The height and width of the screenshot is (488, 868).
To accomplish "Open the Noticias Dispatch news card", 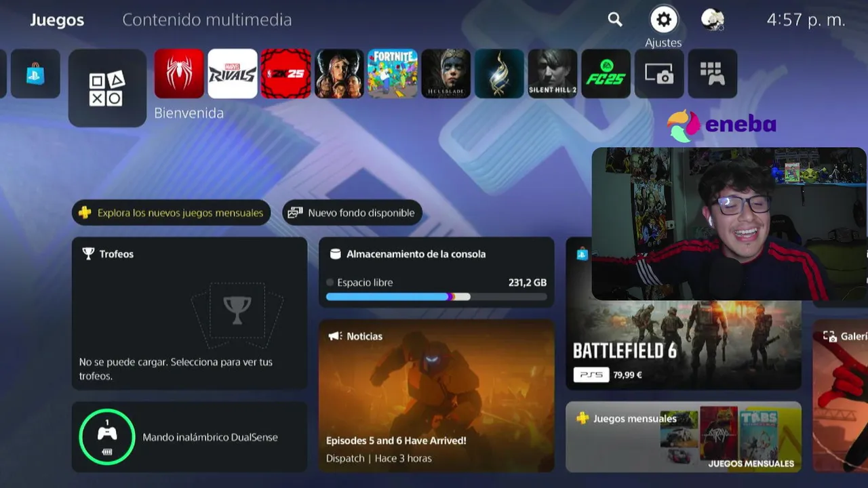I will [436, 396].
